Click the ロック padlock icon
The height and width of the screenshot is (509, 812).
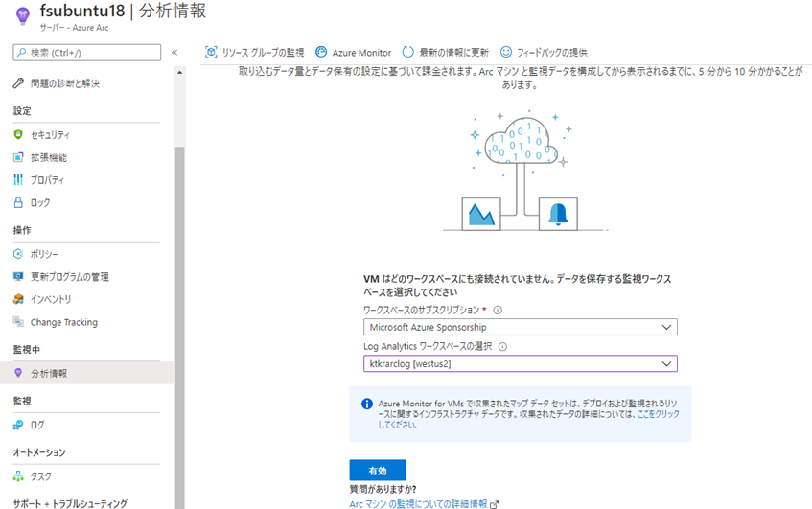pyautogui.click(x=18, y=202)
